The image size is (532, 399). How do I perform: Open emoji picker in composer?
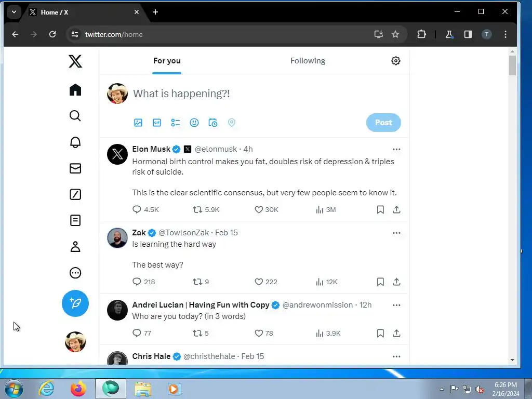[194, 123]
